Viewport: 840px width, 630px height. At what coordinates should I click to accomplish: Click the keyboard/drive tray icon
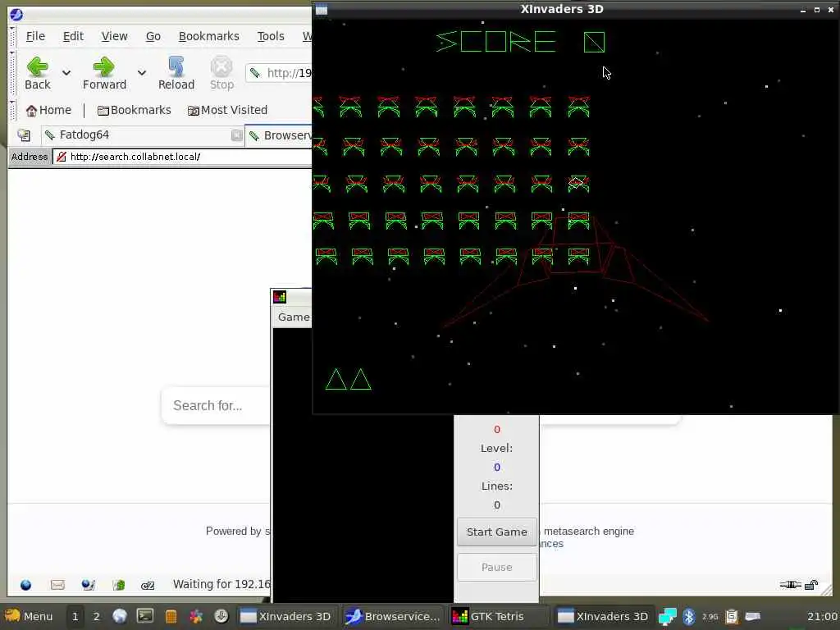pyautogui.click(x=753, y=617)
